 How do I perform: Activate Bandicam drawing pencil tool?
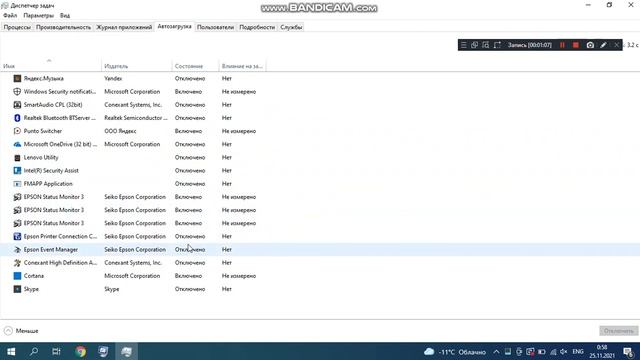[603, 45]
